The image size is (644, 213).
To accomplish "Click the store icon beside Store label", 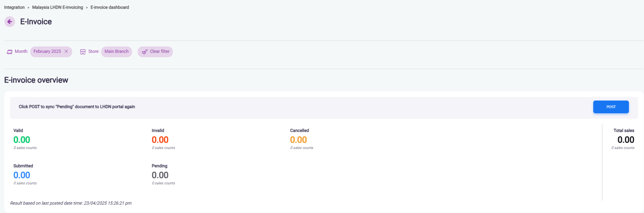I will pos(83,52).
